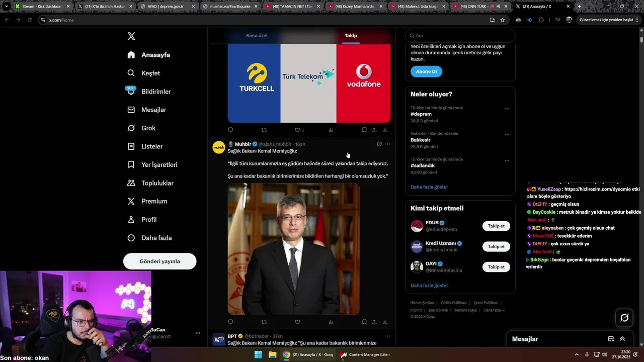
Task: Click Daha fazla göster under Kimi takip etmeli
Action: coord(429,286)
